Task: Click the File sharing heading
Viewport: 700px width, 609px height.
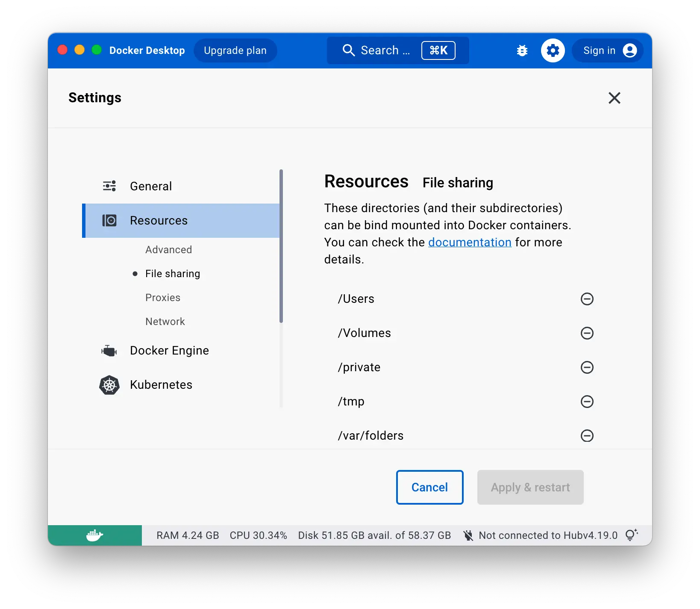Action: point(458,183)
